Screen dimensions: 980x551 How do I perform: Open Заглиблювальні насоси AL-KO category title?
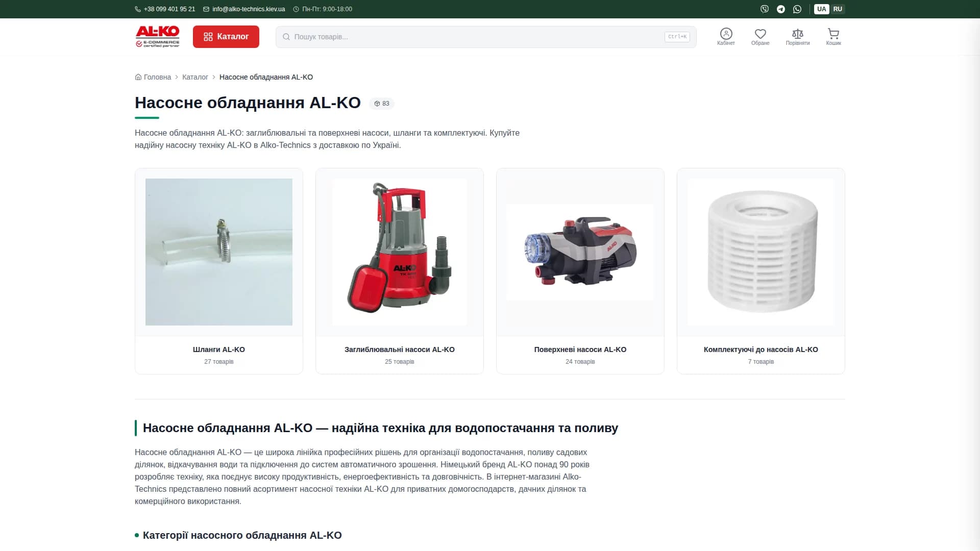(x=400, y=349)
